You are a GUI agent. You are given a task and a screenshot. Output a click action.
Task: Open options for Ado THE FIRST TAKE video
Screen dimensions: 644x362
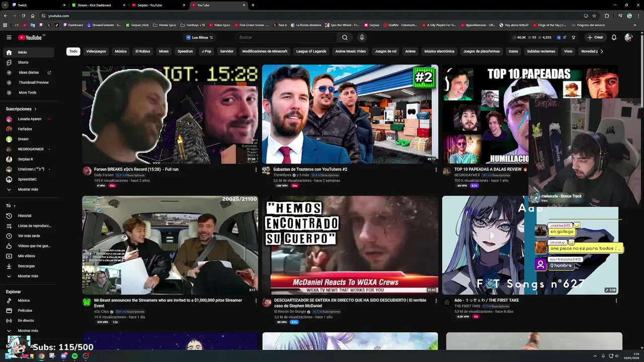(616, 301)
